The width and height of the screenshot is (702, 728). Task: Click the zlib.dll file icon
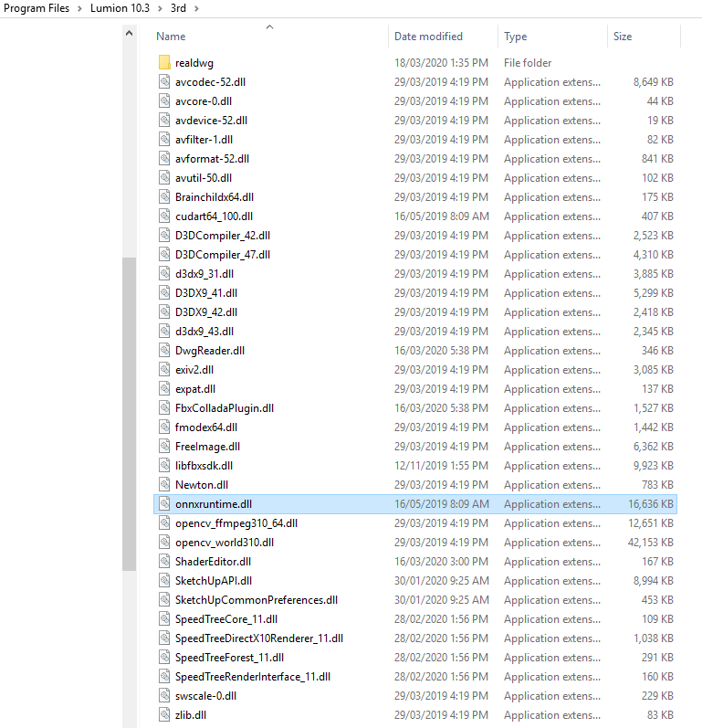164,715
